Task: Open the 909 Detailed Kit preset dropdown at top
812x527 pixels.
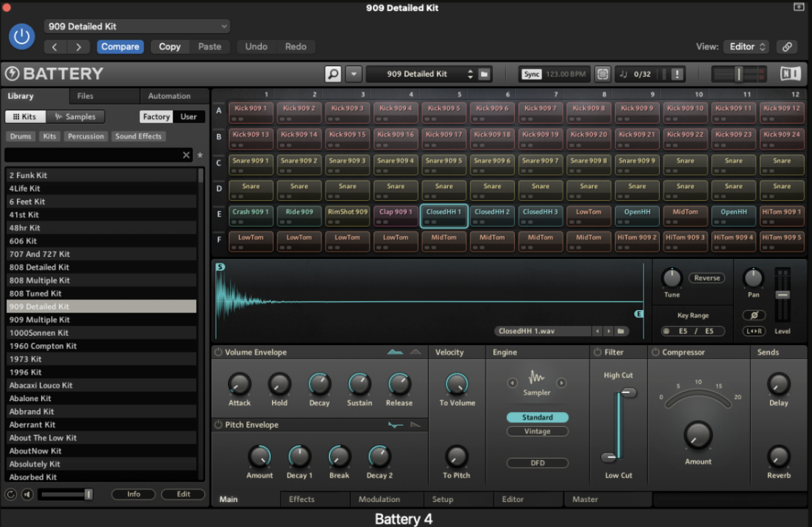Action: [137, 26]
